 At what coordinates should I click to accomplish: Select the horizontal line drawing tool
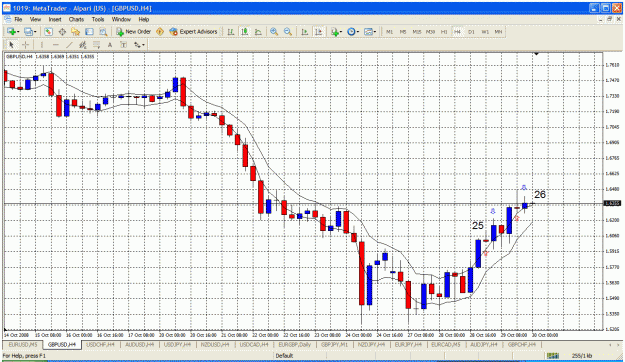click(55, 45)
